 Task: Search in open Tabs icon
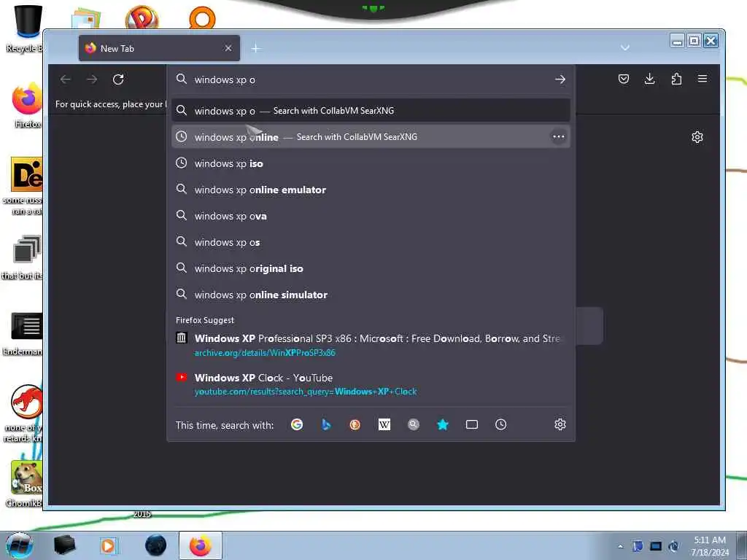tap(472, 424)
